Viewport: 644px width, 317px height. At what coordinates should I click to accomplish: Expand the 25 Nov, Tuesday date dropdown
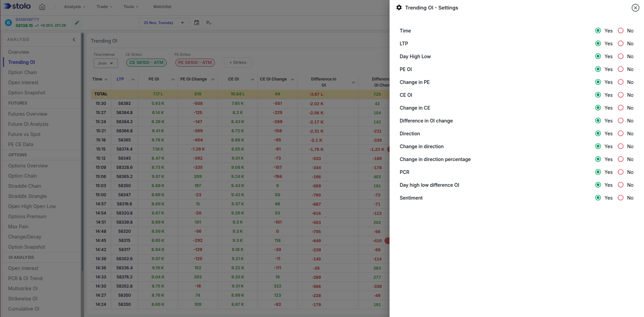164,23
